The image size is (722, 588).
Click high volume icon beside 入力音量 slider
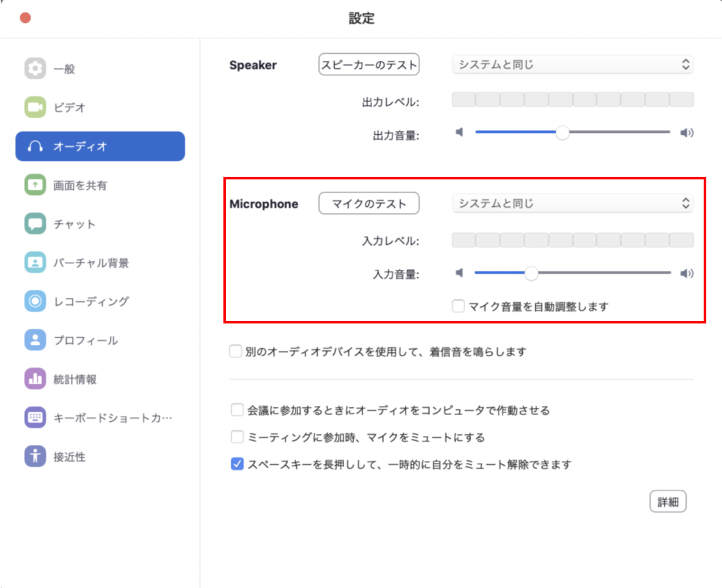tap(687, 273)
